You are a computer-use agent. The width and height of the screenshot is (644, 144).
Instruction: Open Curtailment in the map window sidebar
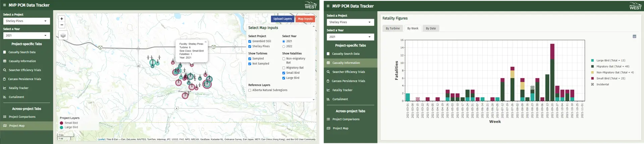click(16, 97)
